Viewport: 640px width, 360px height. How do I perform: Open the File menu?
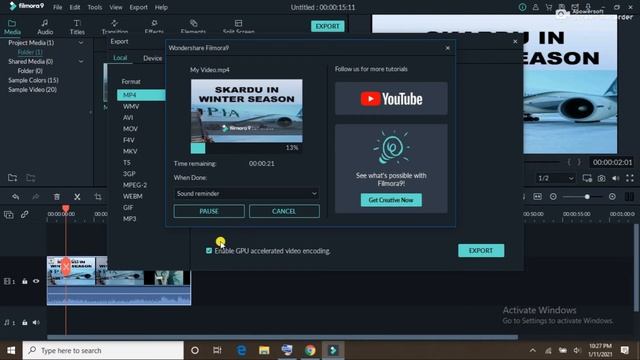pos(58,7)
